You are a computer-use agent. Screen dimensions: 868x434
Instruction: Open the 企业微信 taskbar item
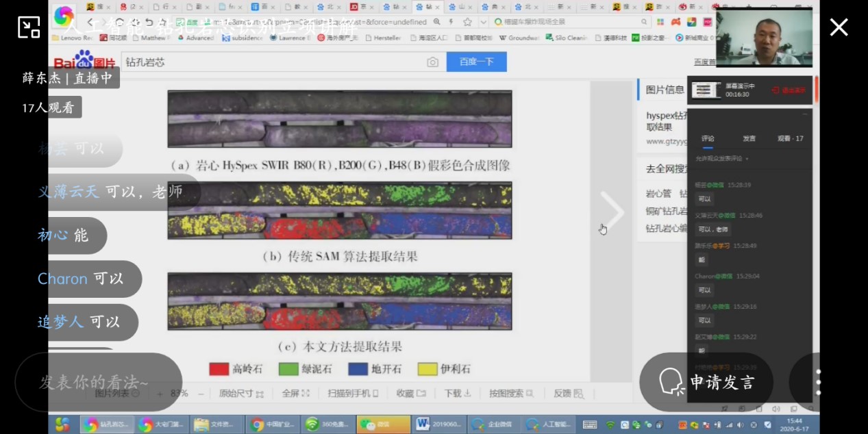(x=494, y=424)
